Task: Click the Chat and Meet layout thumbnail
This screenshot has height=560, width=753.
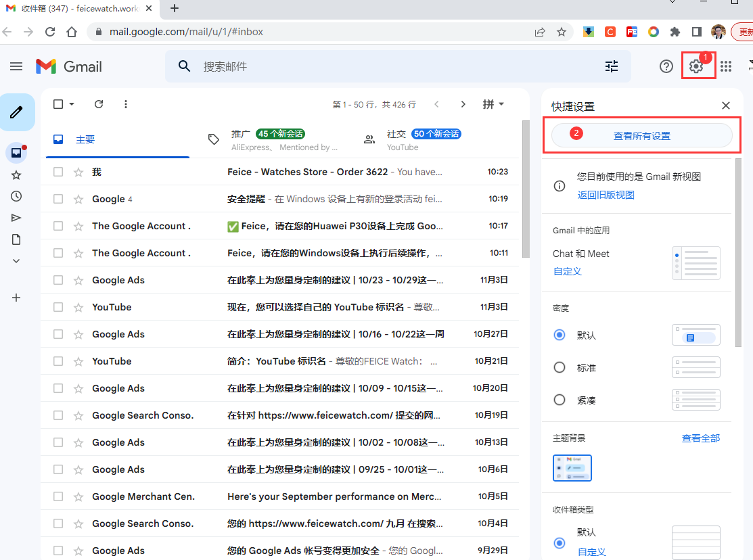Action: pos(696,262)
